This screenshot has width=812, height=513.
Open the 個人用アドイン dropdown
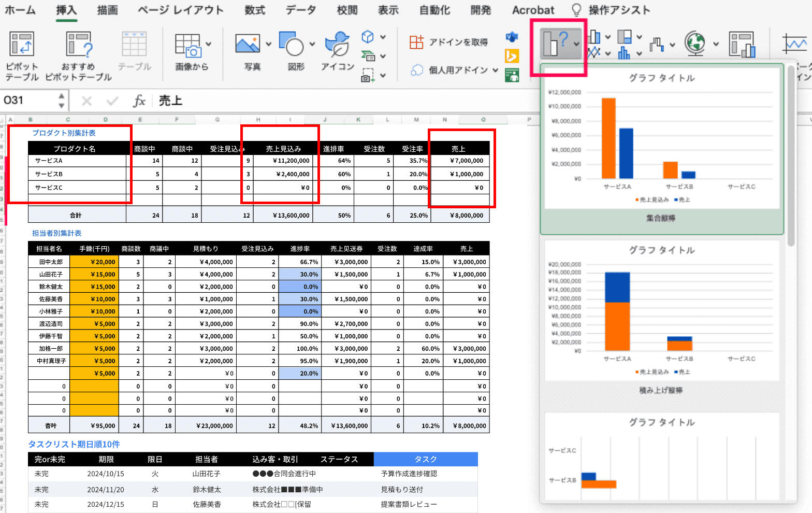pyautogui.click(x=495, y=70)
